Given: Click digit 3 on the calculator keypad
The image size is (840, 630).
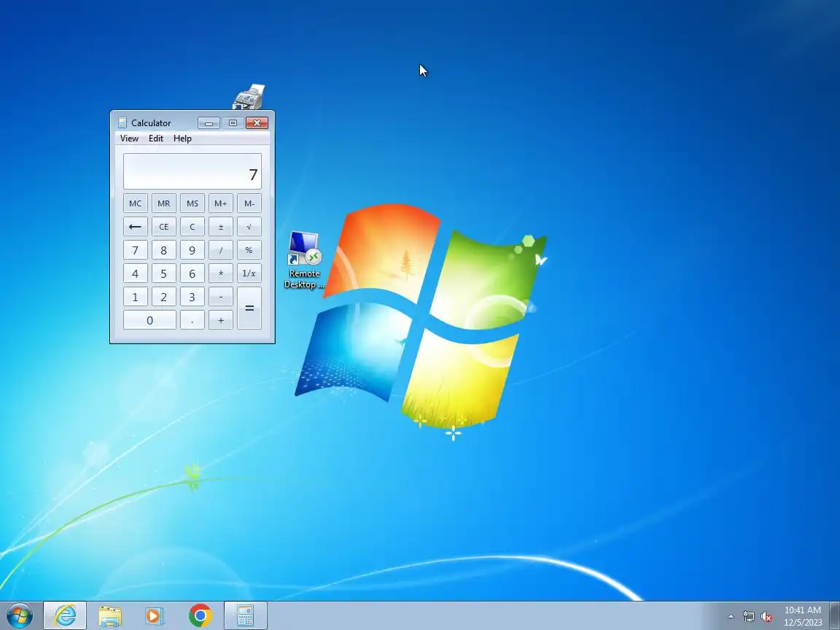Looking at the screenshot, I should pyautogui.click(x=192, y=297).
